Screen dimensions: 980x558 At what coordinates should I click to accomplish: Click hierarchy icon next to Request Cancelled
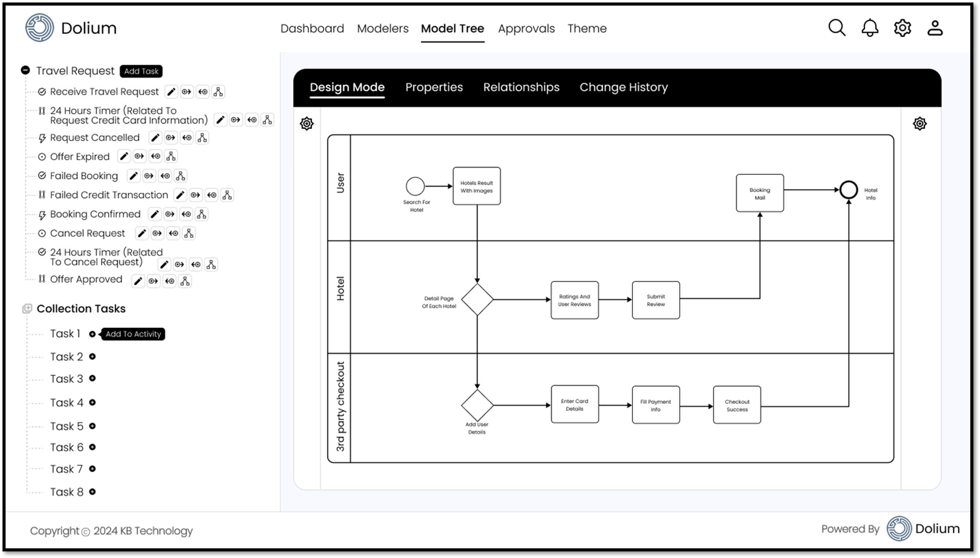coord(203,138)
